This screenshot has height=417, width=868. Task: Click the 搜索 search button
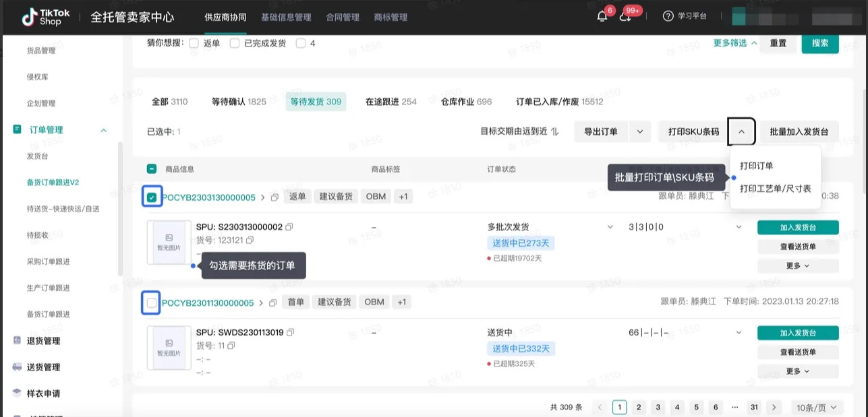tap(820, 43)
